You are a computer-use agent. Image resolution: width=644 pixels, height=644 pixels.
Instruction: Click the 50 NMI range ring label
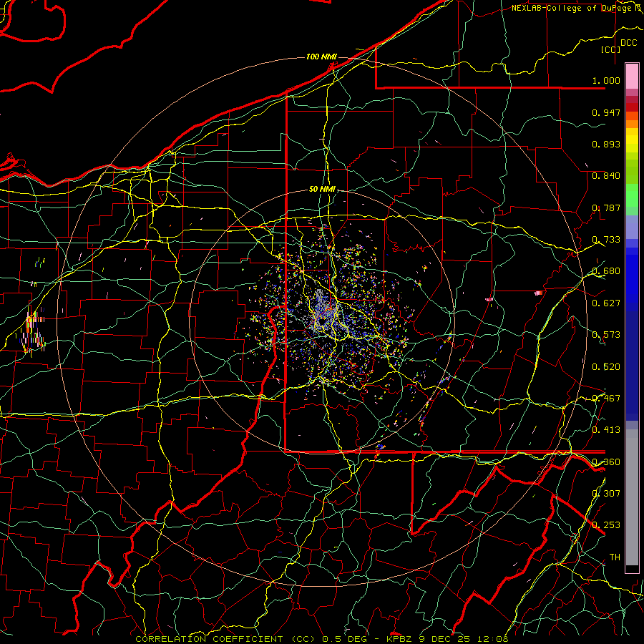point(322,190)
